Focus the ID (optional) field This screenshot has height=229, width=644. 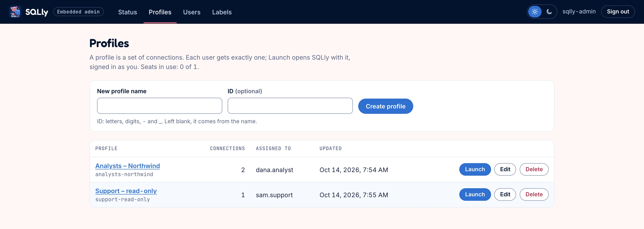coord(290,106)
